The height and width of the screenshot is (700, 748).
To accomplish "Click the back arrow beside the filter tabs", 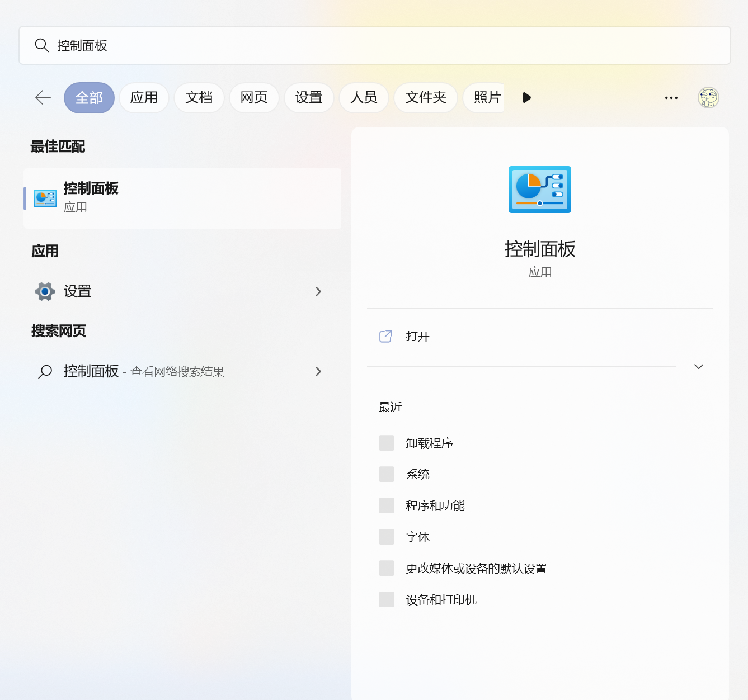I will (x=43, y=98).
